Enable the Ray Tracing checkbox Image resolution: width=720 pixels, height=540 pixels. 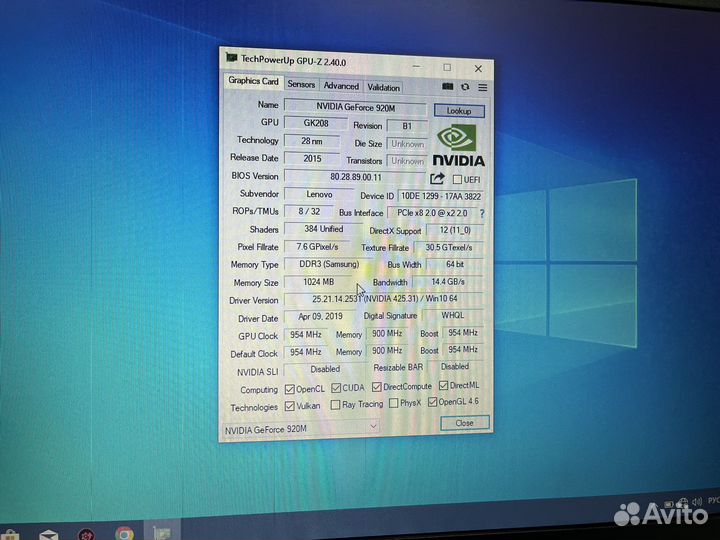[335, 405]
